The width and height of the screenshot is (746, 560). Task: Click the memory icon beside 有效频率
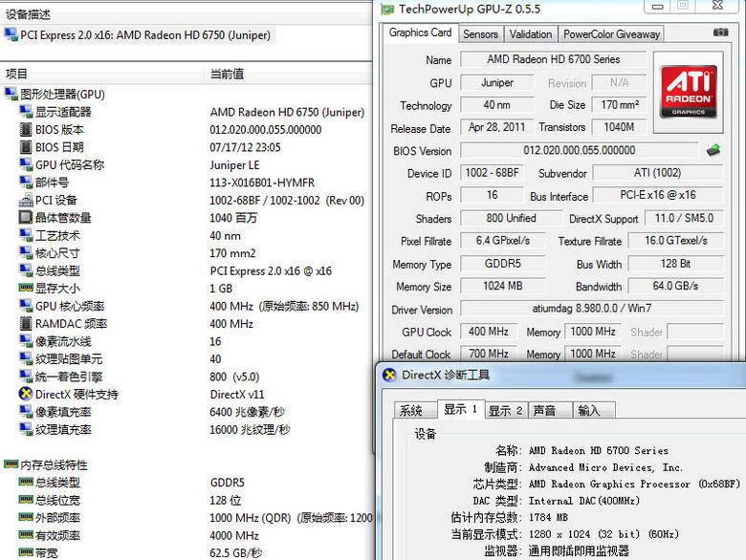(26, 534)
